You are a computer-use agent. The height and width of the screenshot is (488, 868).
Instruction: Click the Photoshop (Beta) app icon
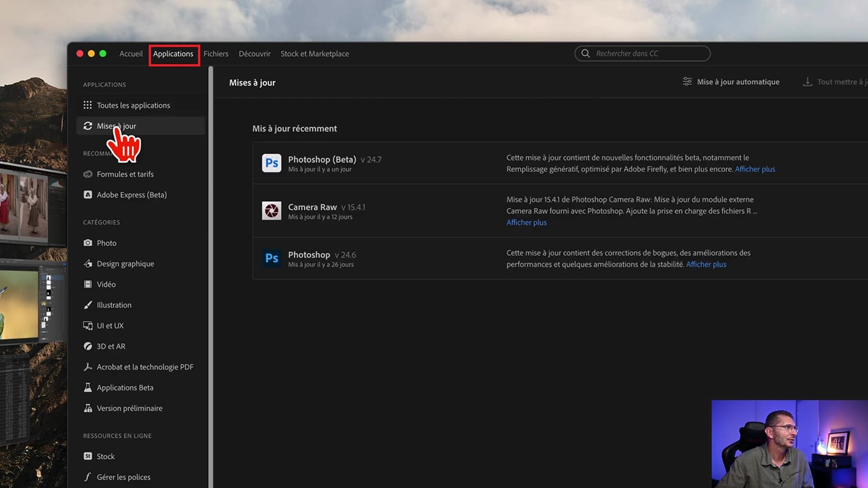(272, 163)
